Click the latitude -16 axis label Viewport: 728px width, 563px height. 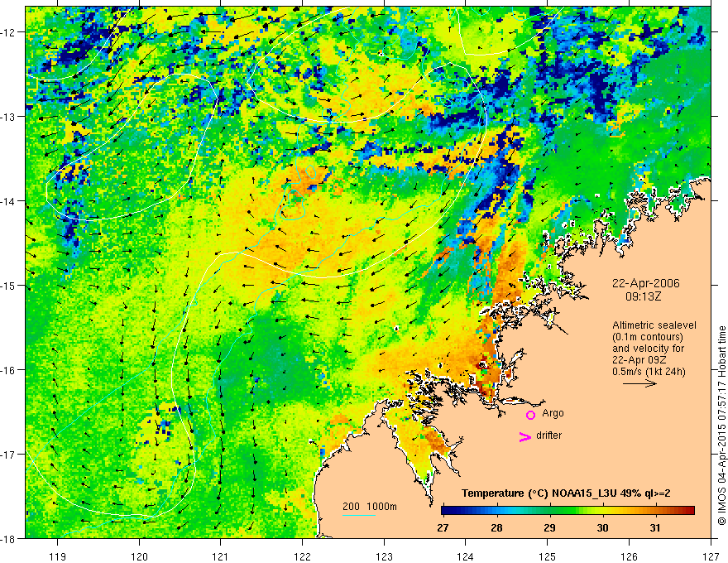click(x=9, y=370)
